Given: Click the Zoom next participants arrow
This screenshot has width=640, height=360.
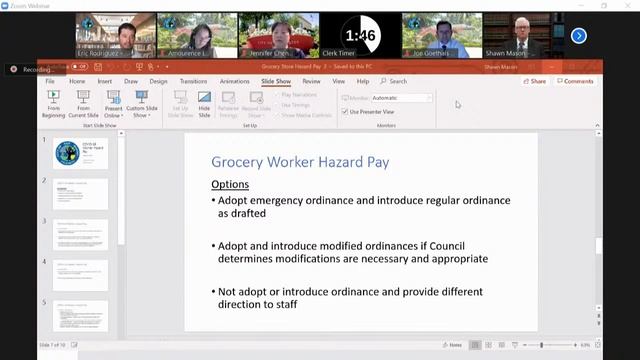Looking at the screenshot, I should [579, 36].
